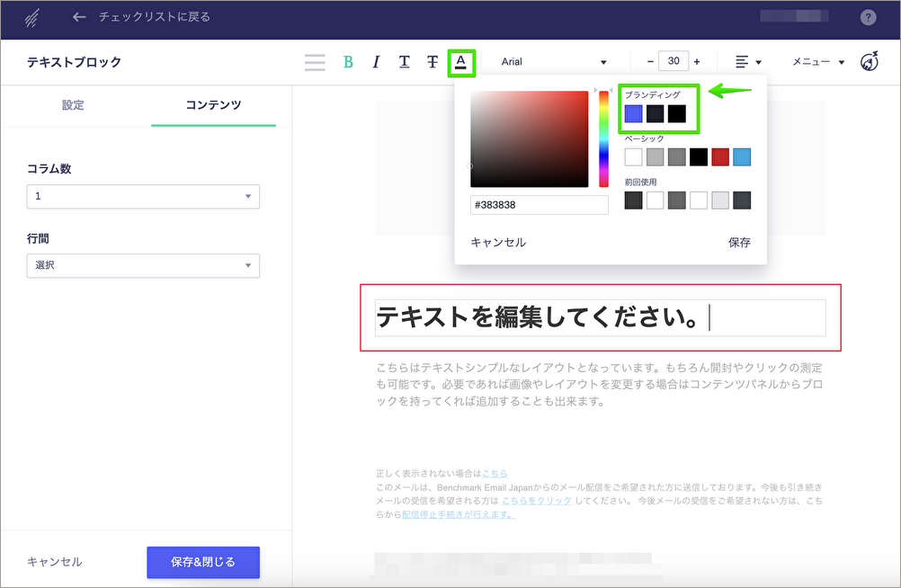Toggle italic text formatting

(376, 62)
